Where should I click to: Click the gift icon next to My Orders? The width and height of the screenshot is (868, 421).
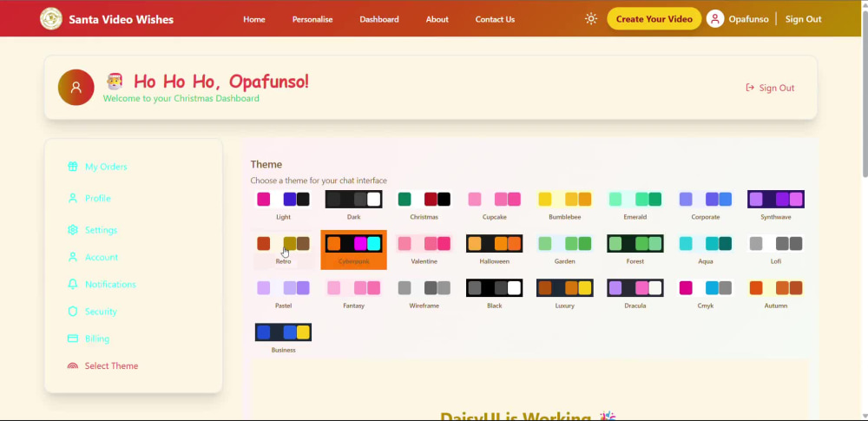click(73, 167)
